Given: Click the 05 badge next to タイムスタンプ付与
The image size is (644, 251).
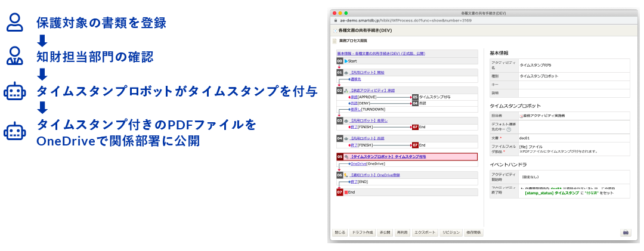Looking at the screenshot, I should (415, 97).
